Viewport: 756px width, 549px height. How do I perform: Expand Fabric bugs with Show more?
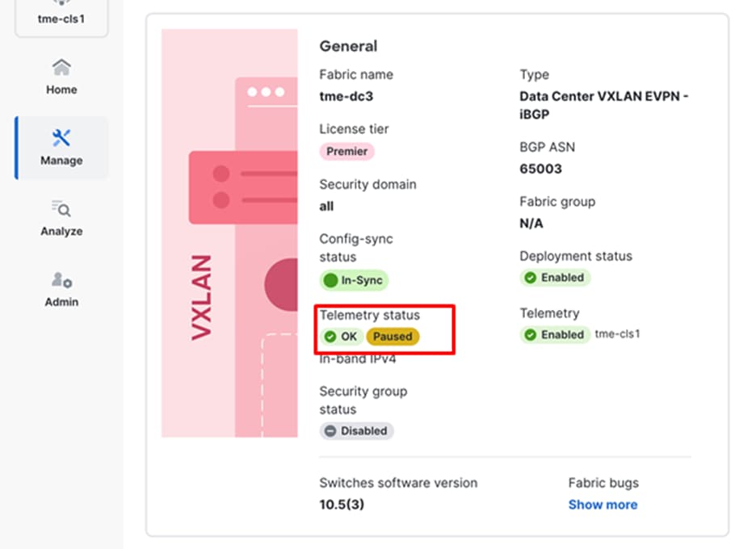(603, 505)
